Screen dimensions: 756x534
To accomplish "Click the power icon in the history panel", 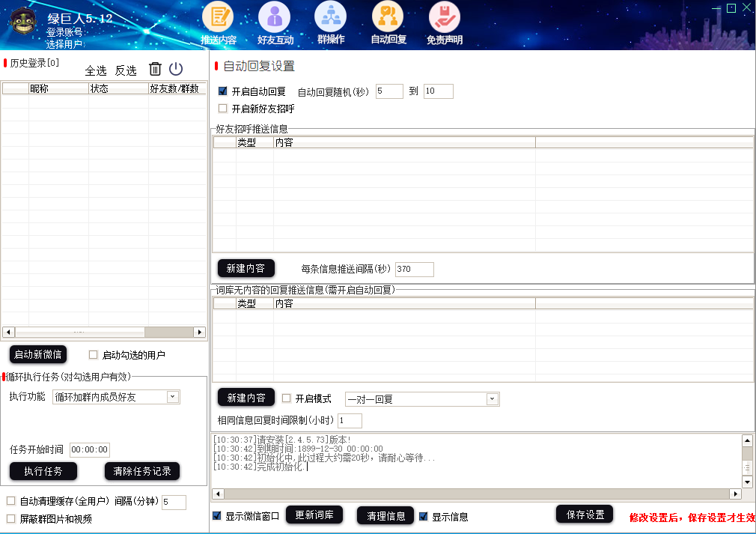I will tap(174, 69).
